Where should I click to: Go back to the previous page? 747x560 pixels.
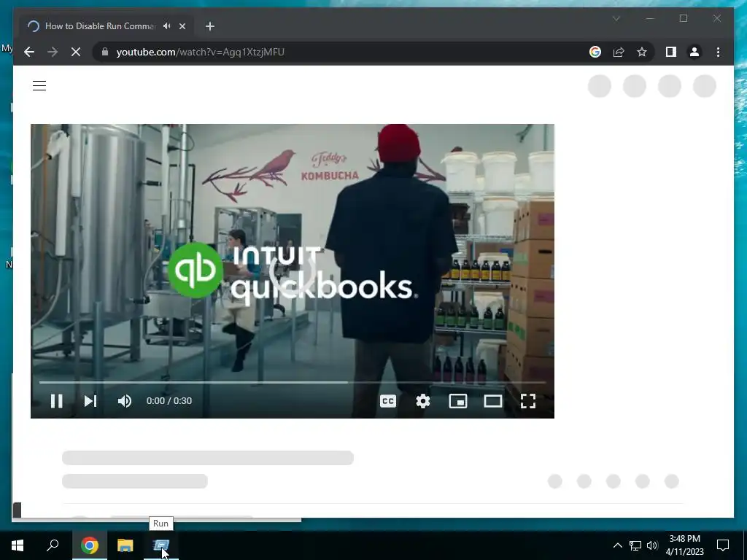(29, 52)
